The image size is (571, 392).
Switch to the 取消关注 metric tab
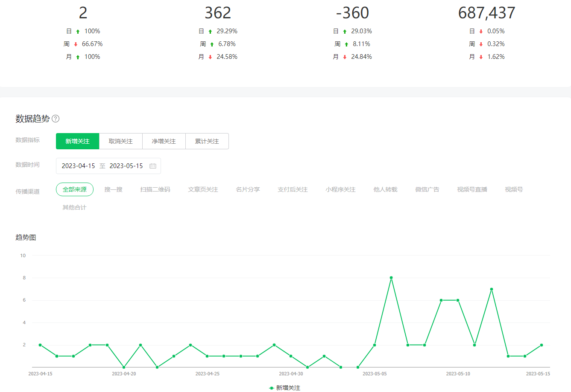coord(120,141)
